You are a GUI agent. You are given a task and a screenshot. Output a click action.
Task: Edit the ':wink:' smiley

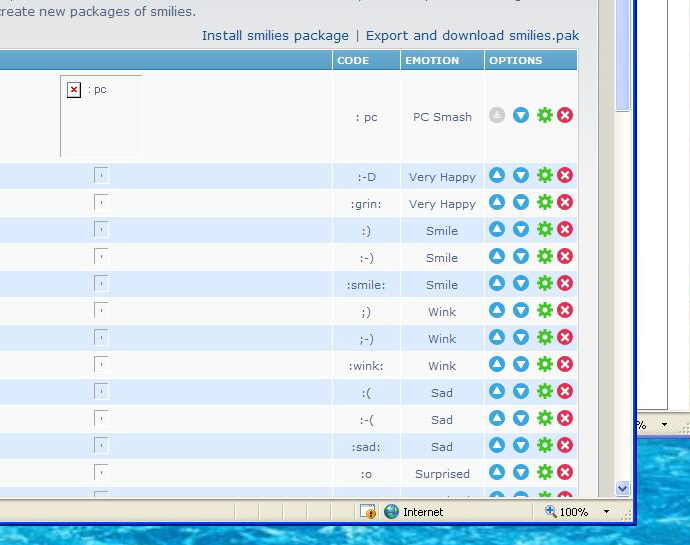(x=545, y=364)
